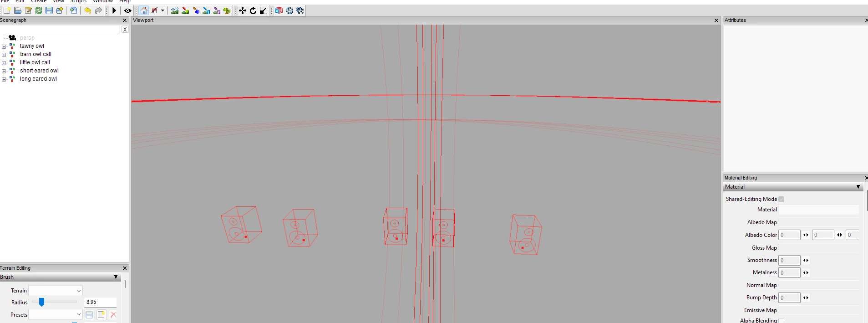Click the eye preview icon in toolbar

(128, 10)
